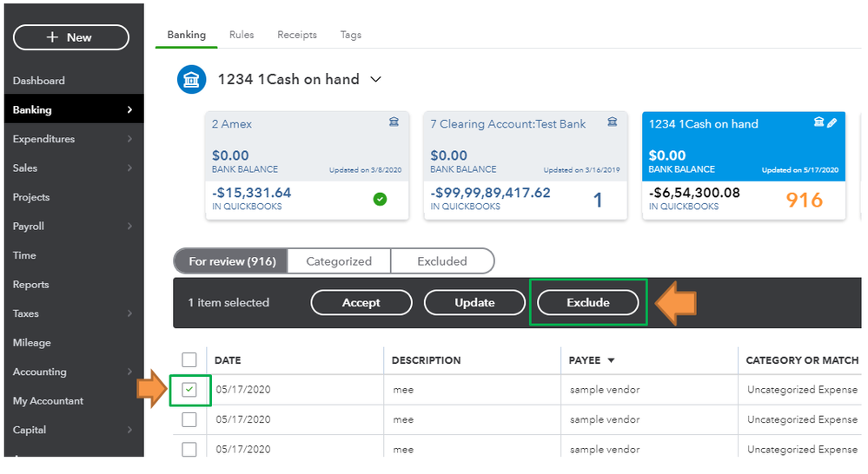This screenshot has height=474, width=868.
Task: Click green checkmark on 2 Amex card
Action: (x=380, y=199)
